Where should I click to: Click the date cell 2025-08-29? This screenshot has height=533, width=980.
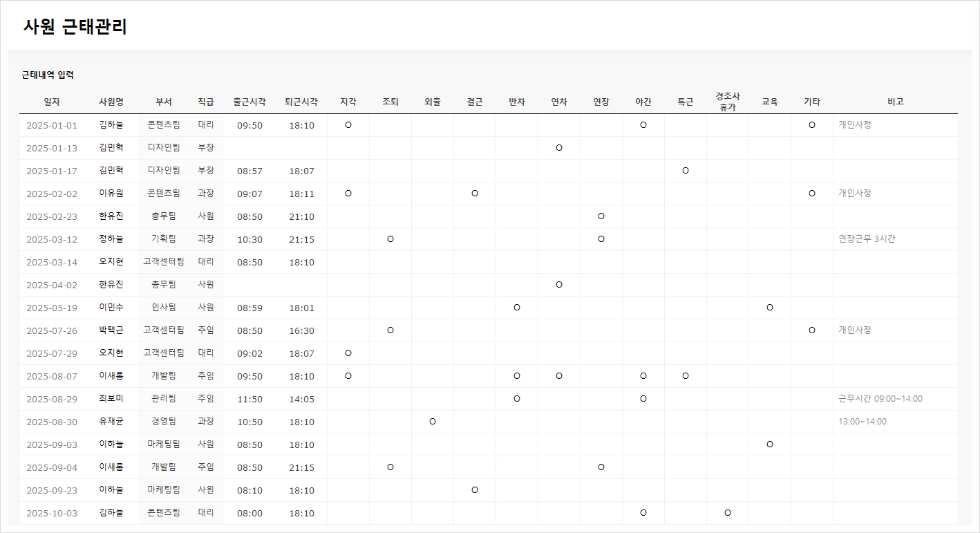(x=52, y=399)
